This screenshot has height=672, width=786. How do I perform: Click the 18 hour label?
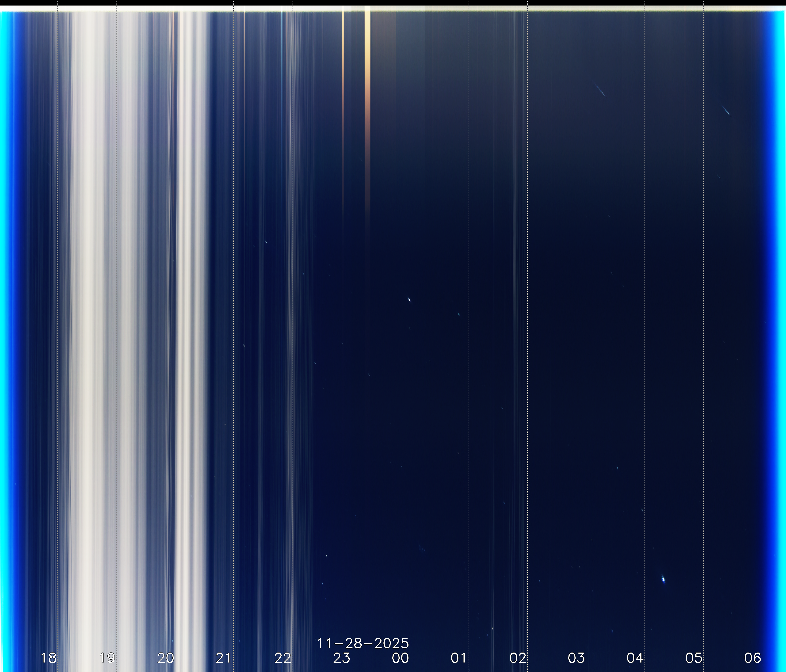(49, 658)
